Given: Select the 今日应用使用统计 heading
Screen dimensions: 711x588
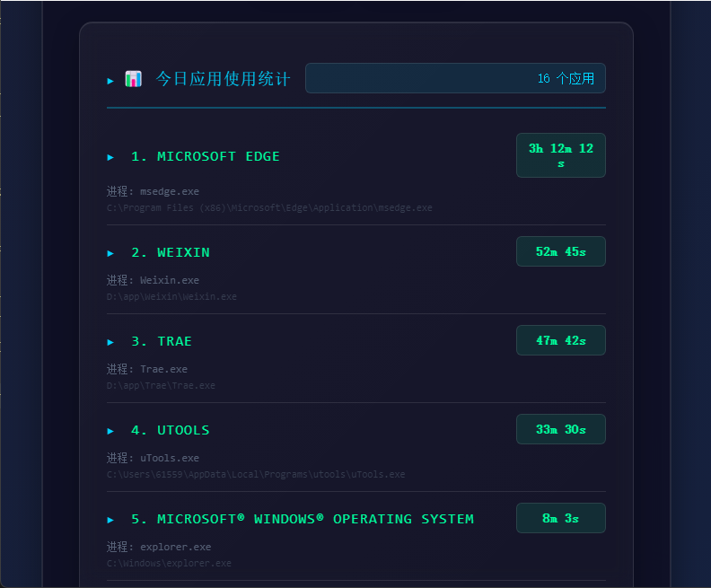Looking at the screenshot, I should [x=223, y=79].
